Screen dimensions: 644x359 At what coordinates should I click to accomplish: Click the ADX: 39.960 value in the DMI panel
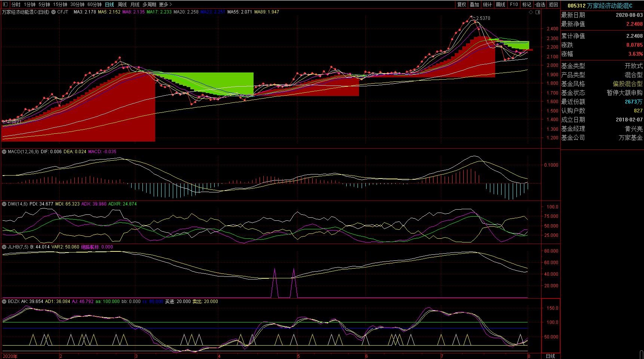(x=94, y=204)
